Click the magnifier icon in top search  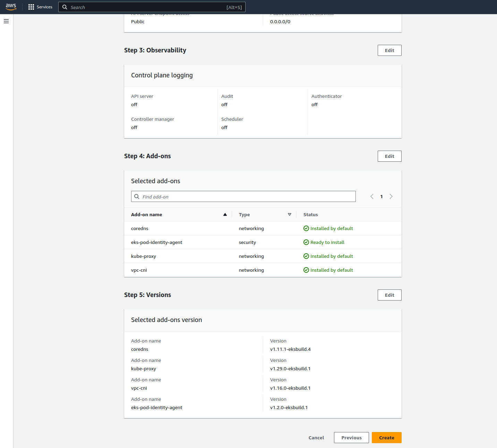tap(65, 7)
